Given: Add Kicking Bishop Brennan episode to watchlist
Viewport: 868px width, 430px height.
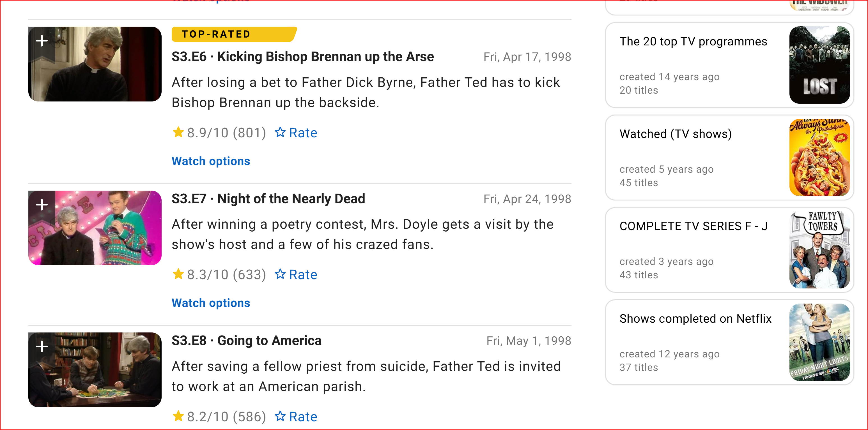Looking at the screenshot, I should (42, 41).
